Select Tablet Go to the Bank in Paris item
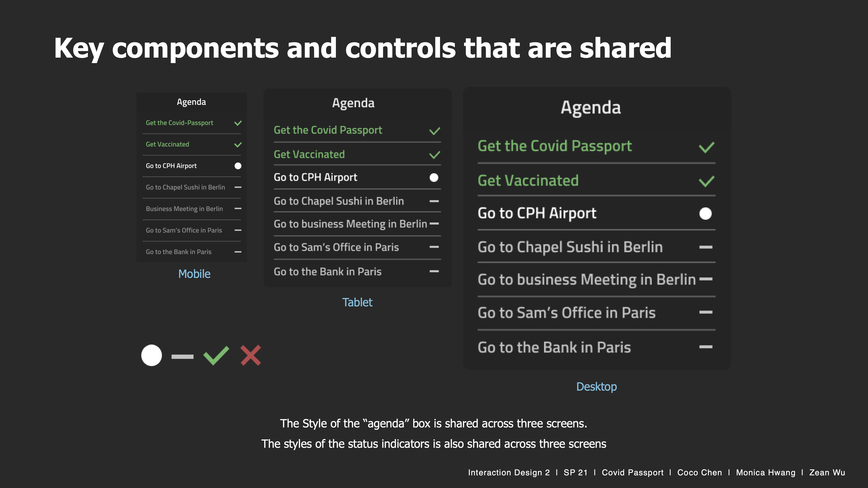This screenshot has height=488, width=868. (328, 271)
